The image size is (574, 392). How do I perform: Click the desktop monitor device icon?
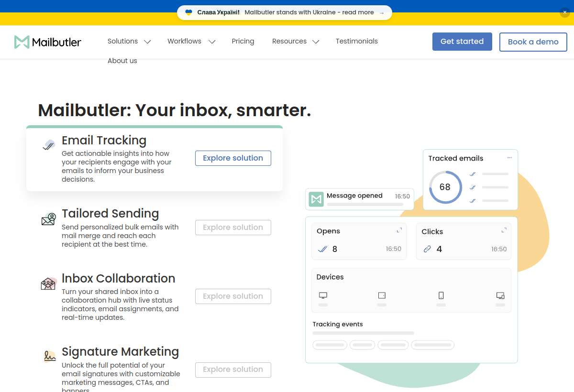(323, 295)
